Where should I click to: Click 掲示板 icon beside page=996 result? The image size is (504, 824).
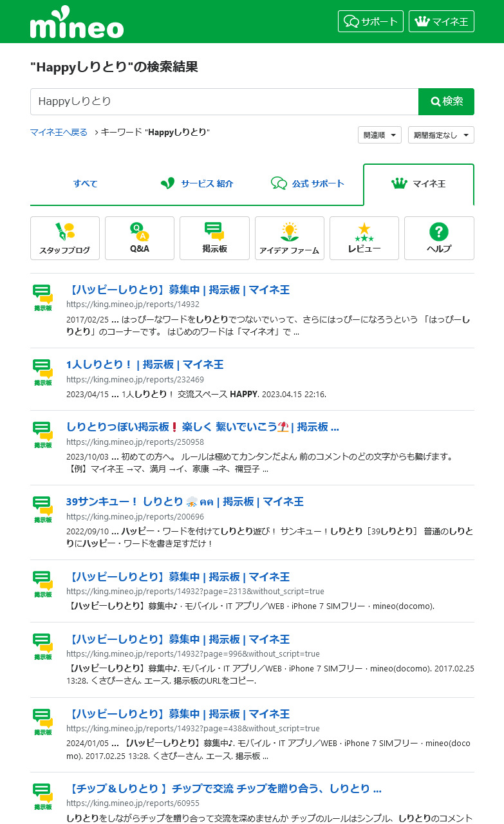(42, 647)
